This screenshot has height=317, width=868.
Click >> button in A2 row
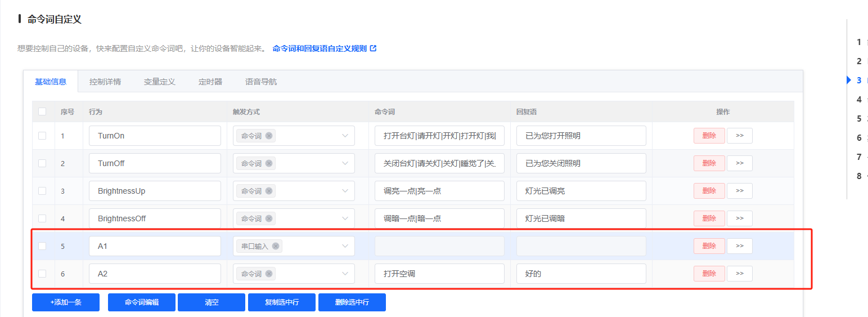point(740,274)
